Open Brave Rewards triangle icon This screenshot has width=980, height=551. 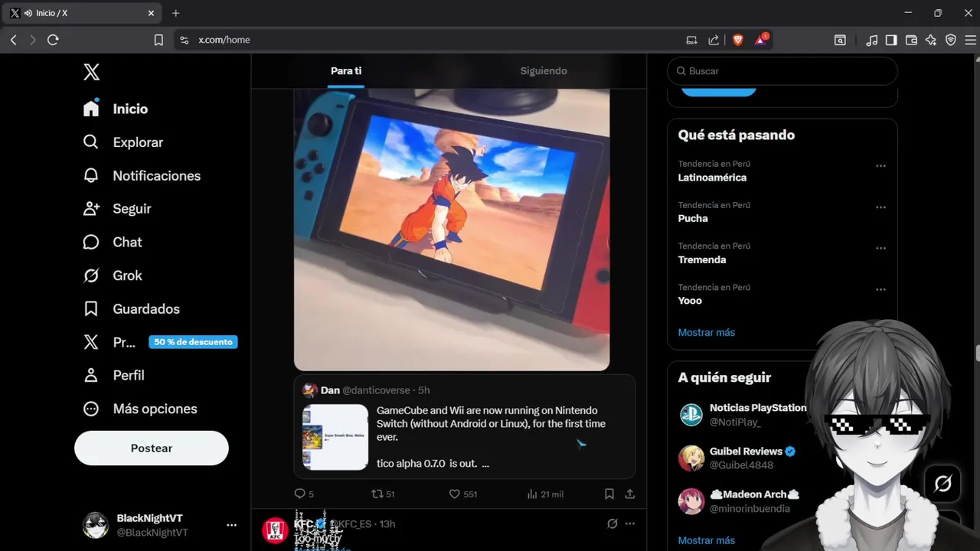tap(761, 40)
